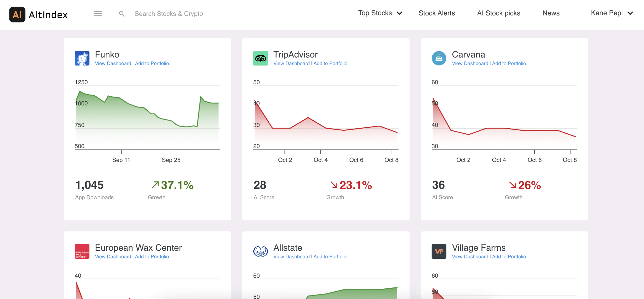This screenshot has height=299, width=644.
Task: Expand the Kane Pepi account chevron
Action: (x=630, y=13)
